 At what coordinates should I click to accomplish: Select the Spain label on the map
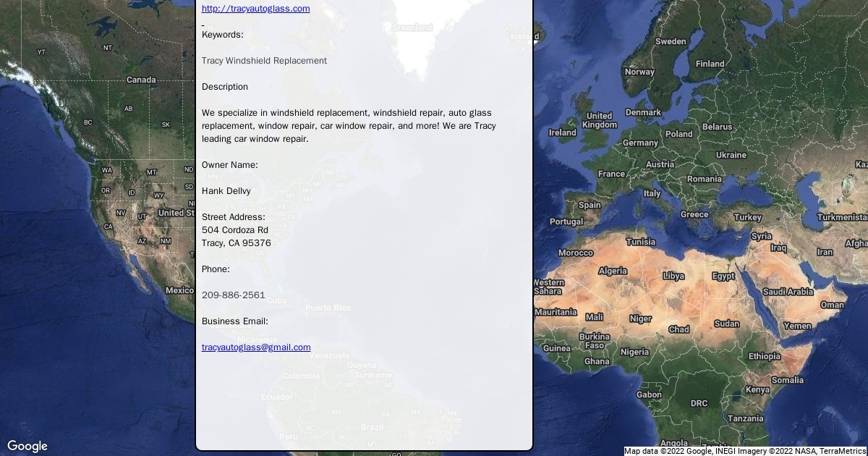(590, 205)
